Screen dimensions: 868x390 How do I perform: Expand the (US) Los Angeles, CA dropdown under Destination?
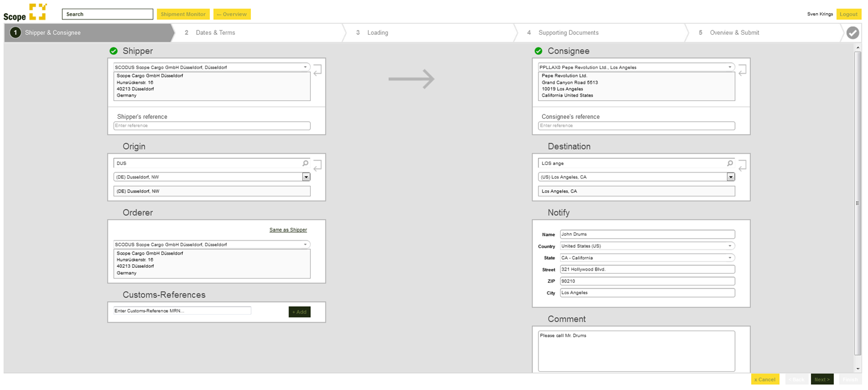pos(731,176)
